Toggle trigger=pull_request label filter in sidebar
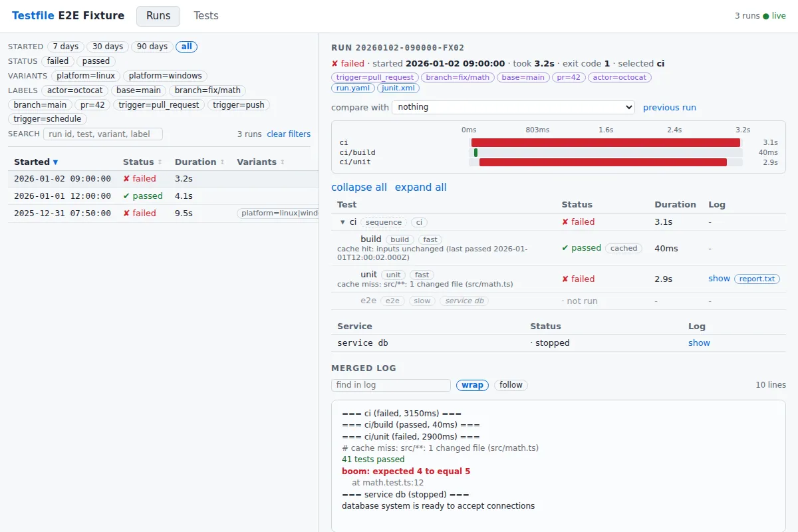798x532 pixels. (160, 105)
